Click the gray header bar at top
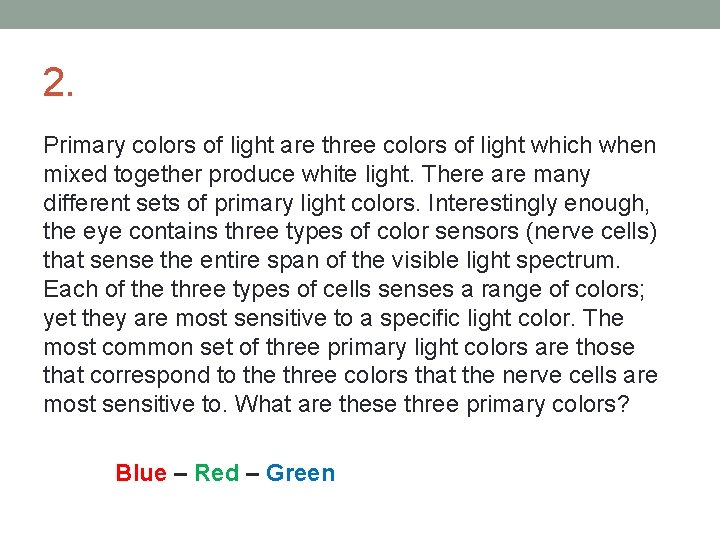The image size is (720, 540). (360, 14)
